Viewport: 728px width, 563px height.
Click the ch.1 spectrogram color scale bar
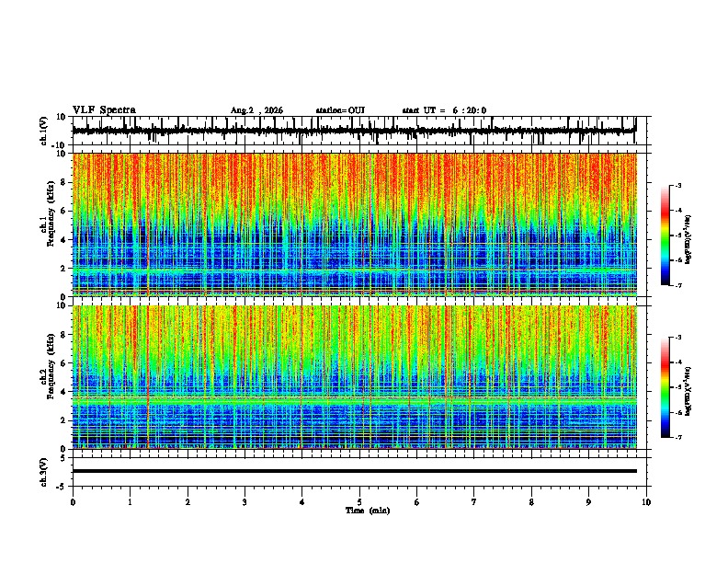point(665,236)
